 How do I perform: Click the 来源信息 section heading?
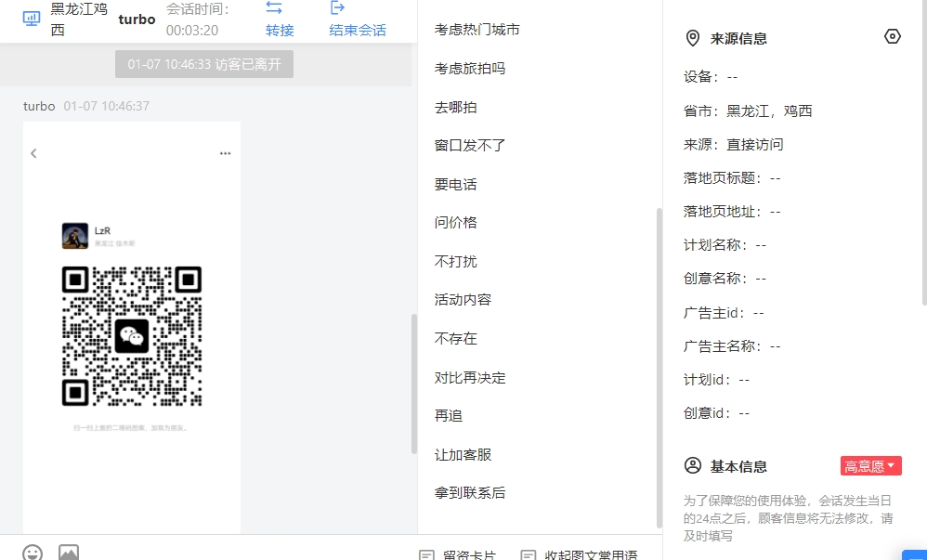pos(738,39)
